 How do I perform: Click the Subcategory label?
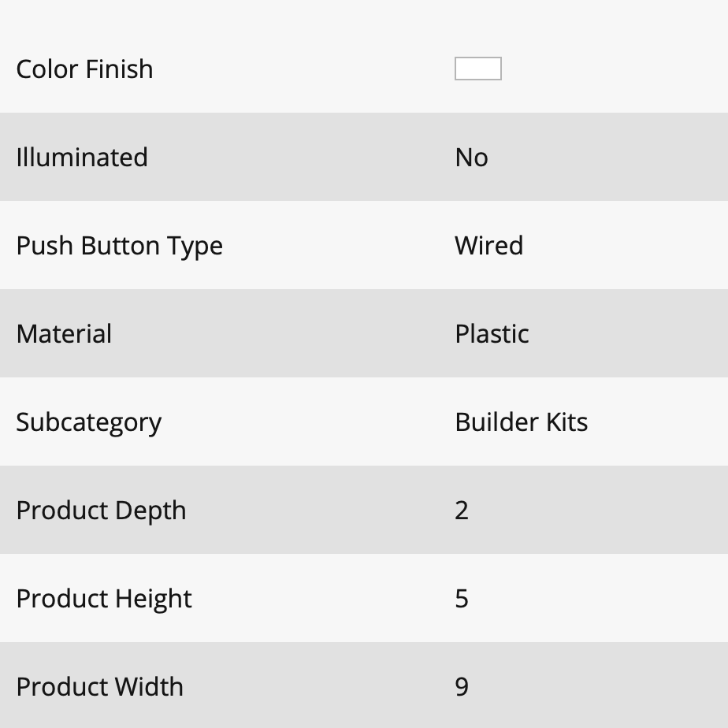pyautogui.click(x=89, y=423)
